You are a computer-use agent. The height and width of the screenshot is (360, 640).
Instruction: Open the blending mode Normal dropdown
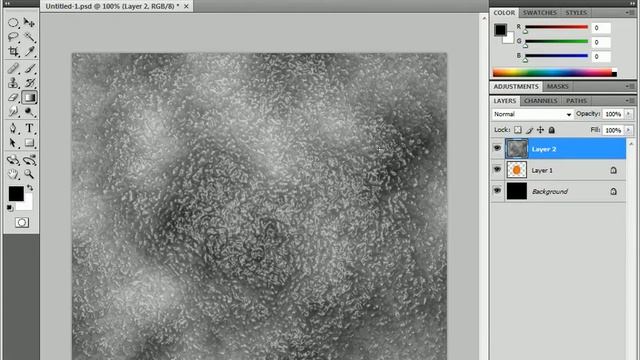532,114
